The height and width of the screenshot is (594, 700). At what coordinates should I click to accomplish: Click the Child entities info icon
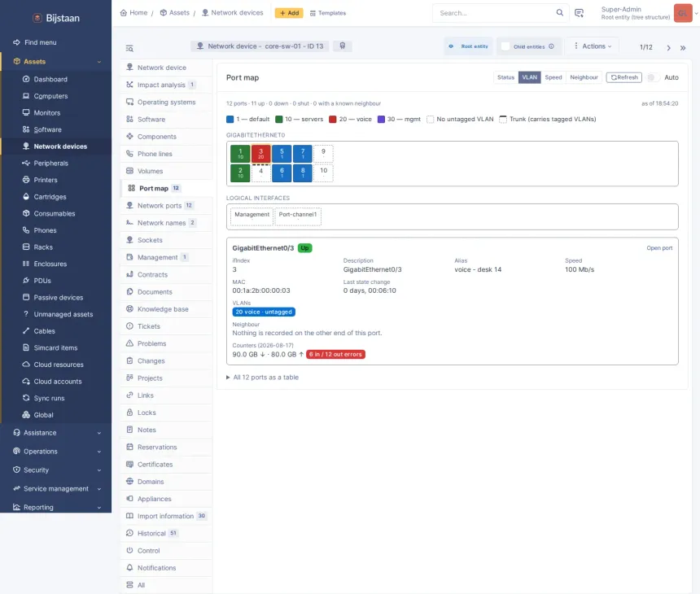coord(551,46)
